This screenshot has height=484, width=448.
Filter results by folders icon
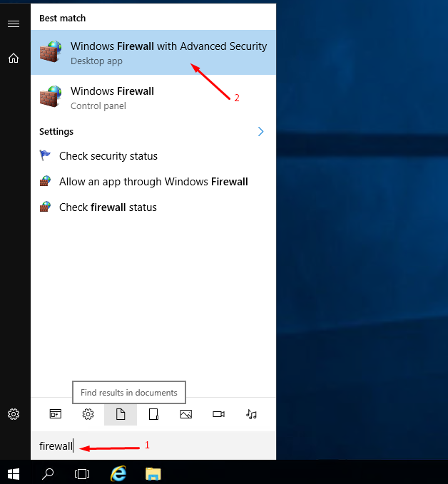pos(153,414)
